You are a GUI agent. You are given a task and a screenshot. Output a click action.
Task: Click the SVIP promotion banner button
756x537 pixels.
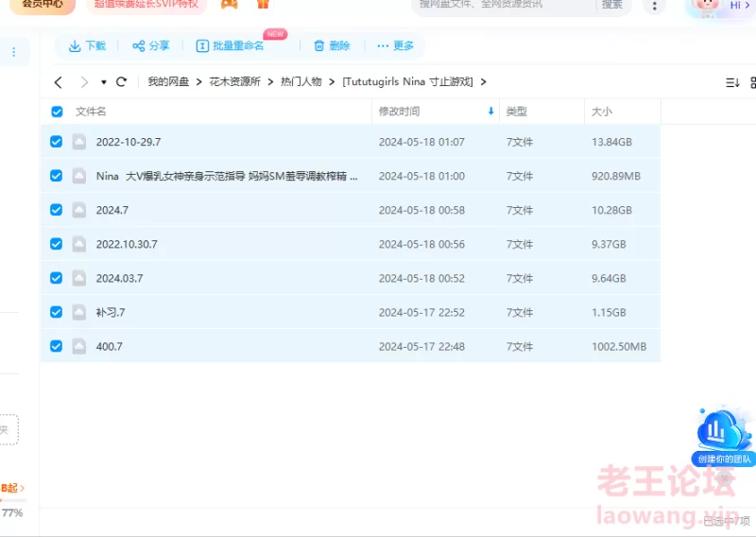click(146, 5)
